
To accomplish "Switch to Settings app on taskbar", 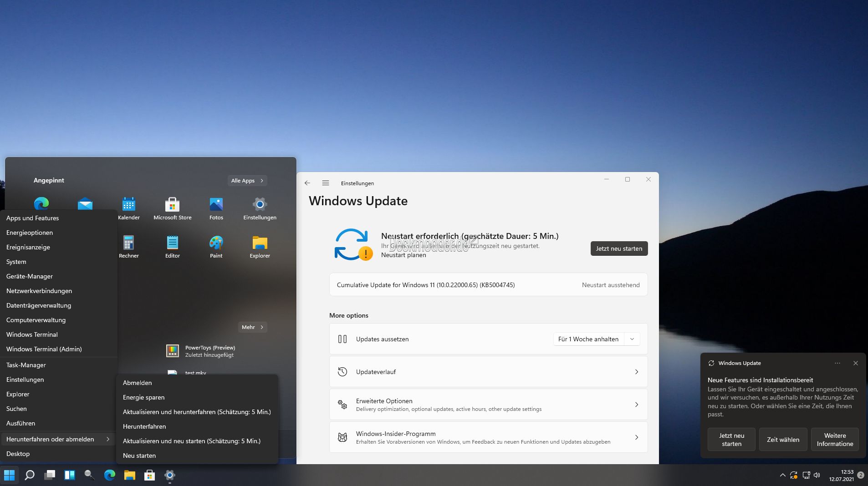I will click(x=170, y=475).
